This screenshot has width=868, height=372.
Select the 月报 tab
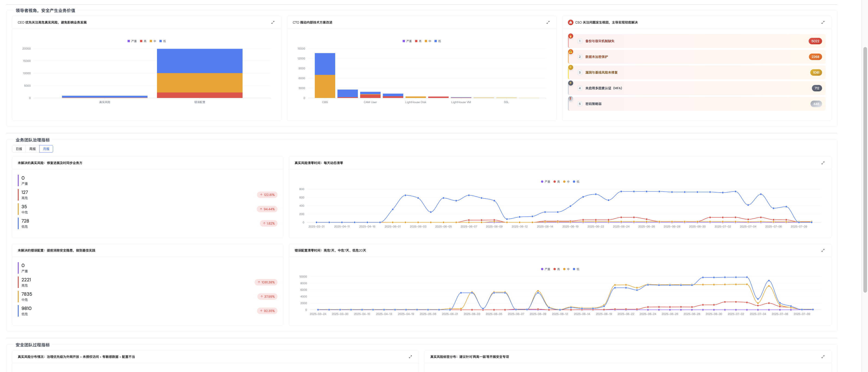point(46,149)
